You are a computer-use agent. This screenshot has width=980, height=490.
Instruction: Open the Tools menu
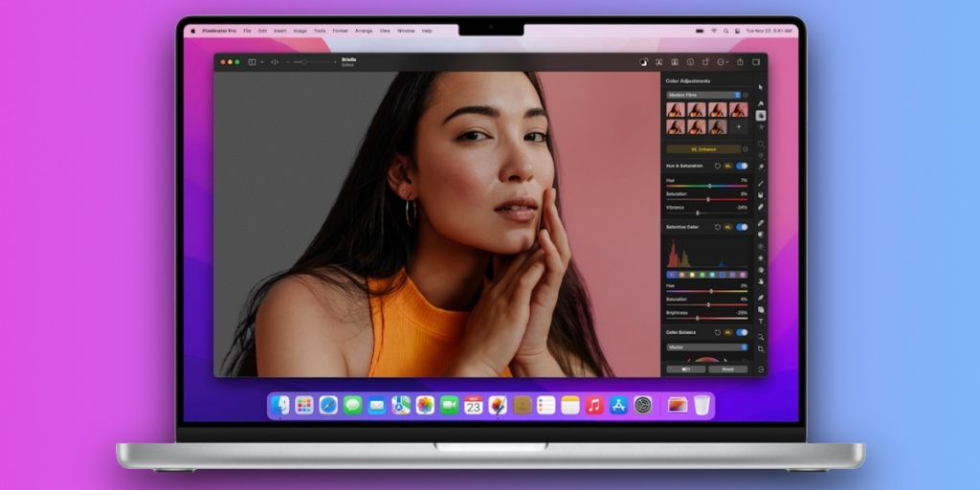point(320,31)
